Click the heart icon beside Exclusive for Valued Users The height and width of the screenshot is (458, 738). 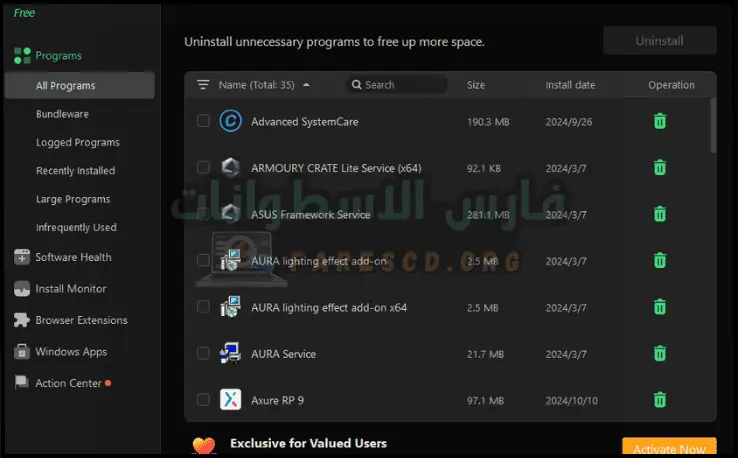click(x=204, y=445)
